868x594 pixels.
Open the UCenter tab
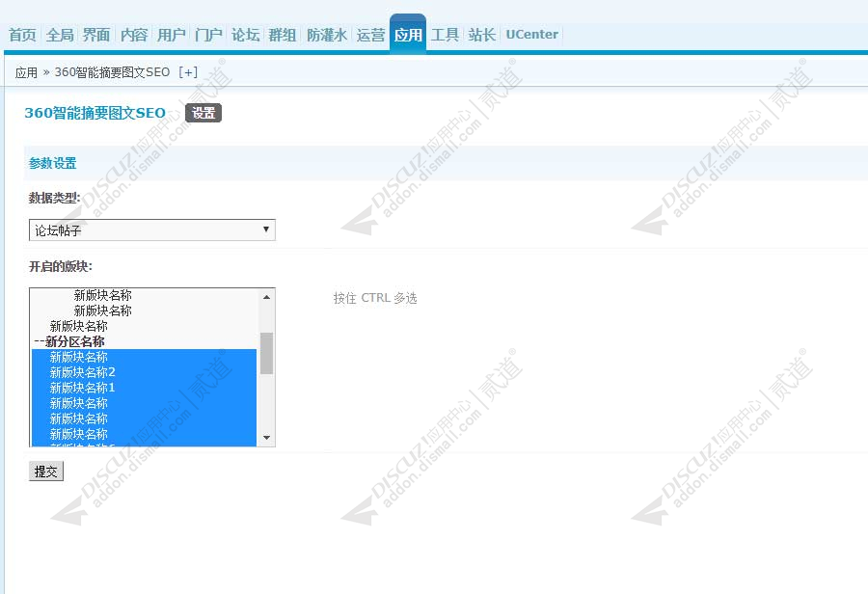tap(532, 35)
